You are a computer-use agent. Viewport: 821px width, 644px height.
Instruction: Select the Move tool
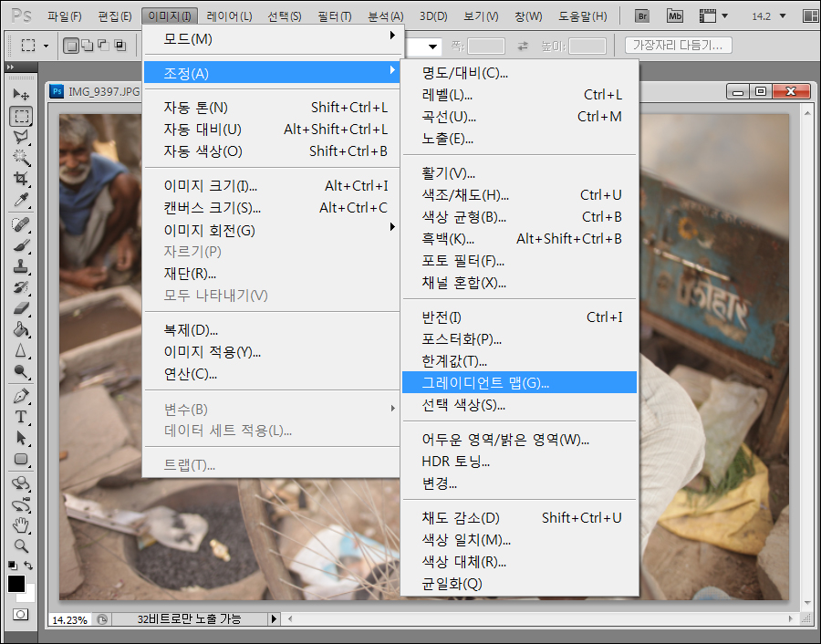tap(21, 94)
